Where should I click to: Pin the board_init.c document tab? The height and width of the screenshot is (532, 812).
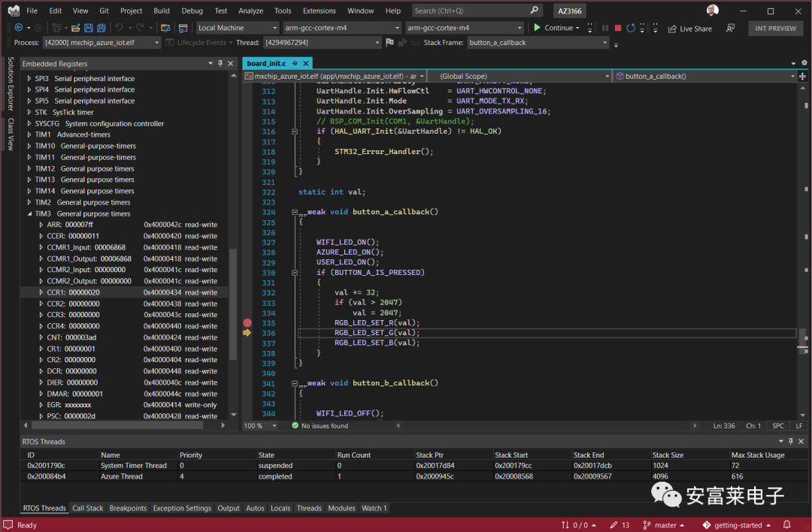tap(295, 63)
